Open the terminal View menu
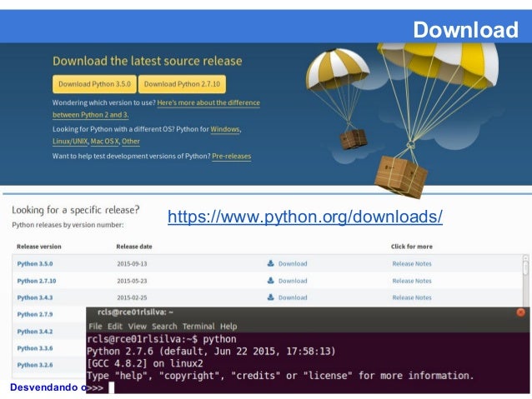Image resolution: width=532 pixels, height=399 pixels. [137, 327]
